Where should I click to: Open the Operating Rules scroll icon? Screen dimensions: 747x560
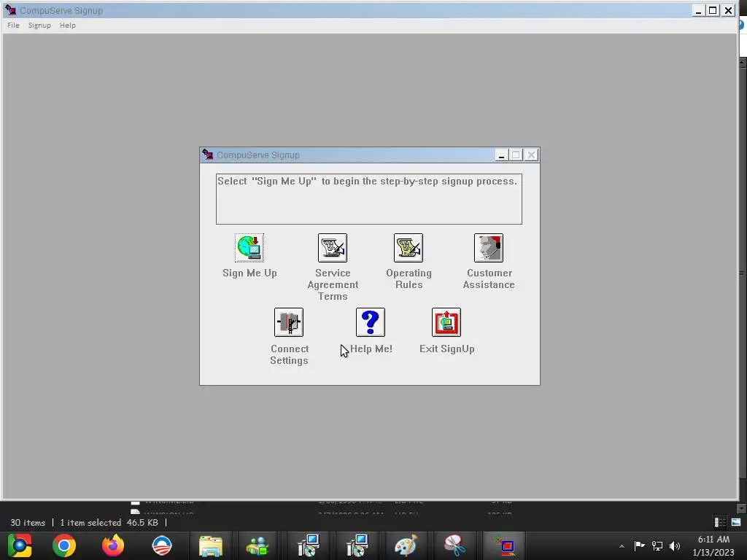409,248
